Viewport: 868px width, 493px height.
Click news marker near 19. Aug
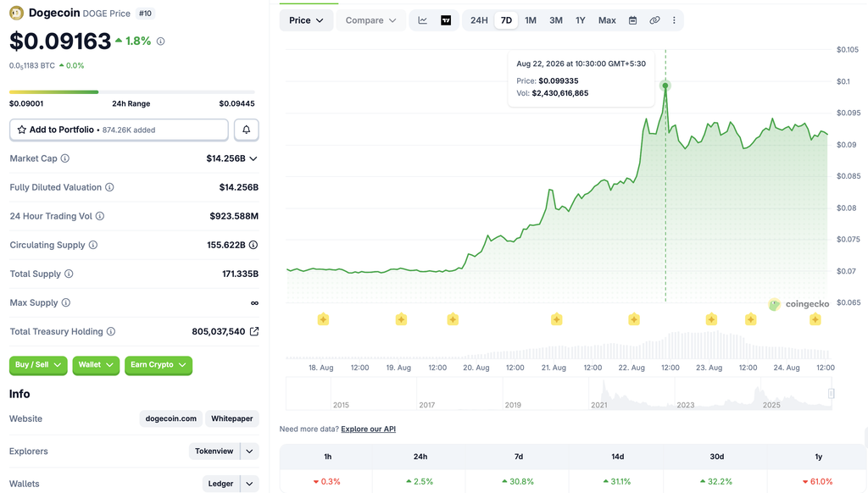(x=401, y=319)
